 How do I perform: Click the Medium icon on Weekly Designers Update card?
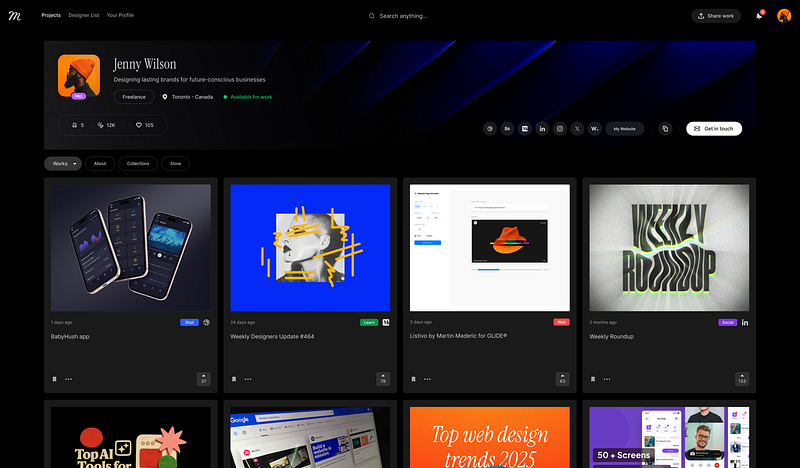point(386,323)
